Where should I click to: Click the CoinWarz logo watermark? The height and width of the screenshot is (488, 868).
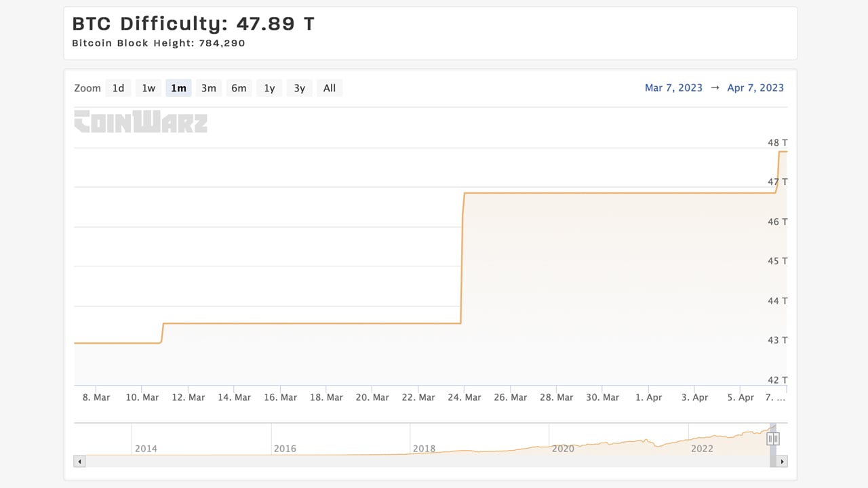click(140, 122)
